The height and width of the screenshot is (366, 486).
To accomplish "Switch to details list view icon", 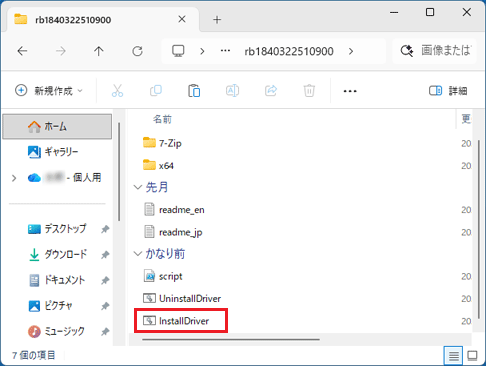I will [453, 356].
